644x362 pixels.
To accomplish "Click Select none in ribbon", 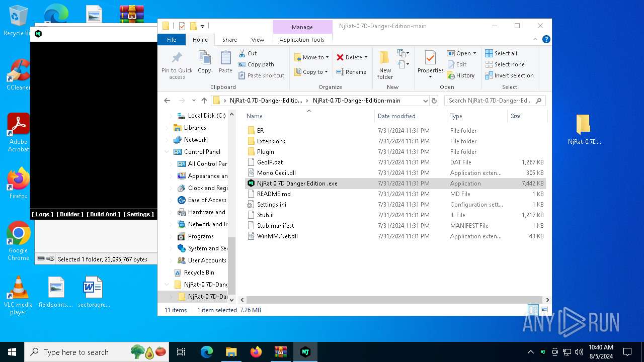I will (x=505, y=64).
